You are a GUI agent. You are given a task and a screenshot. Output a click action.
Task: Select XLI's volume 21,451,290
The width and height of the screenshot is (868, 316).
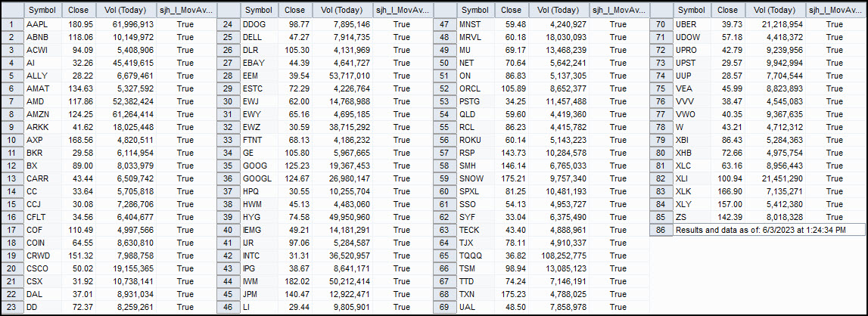click(x=776, y=178)
